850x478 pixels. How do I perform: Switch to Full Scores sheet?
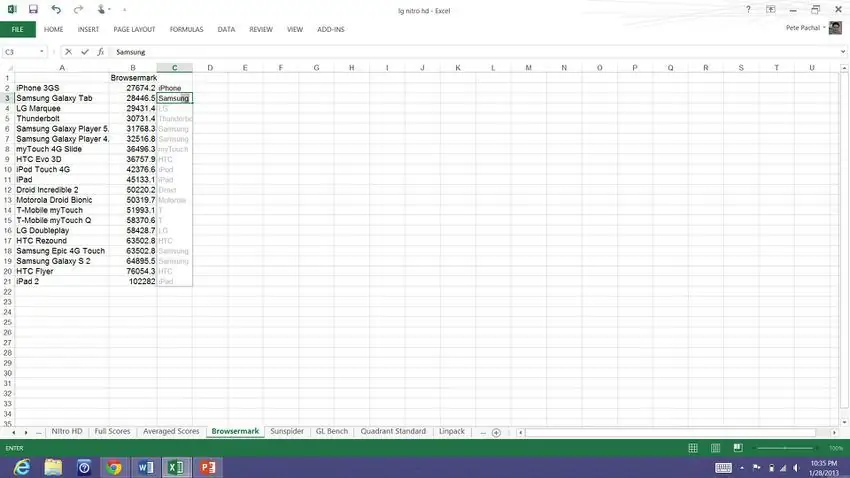112,431
